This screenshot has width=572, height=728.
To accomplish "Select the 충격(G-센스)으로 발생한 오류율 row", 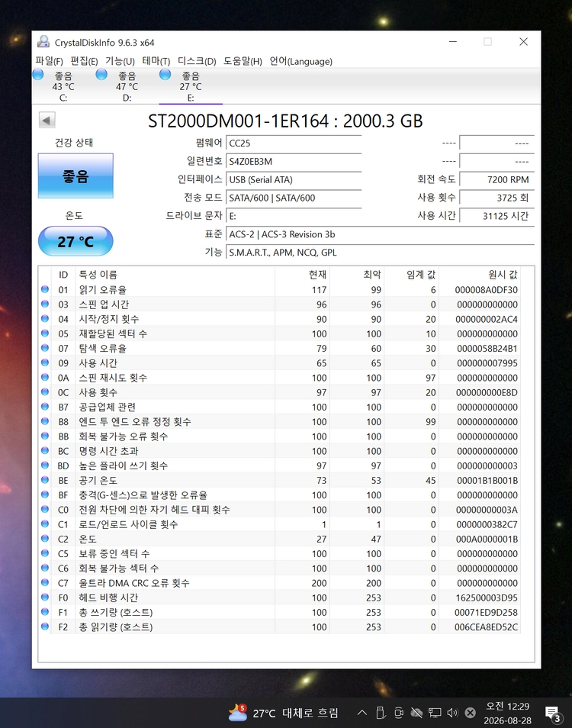I will [x=279, y=495].
